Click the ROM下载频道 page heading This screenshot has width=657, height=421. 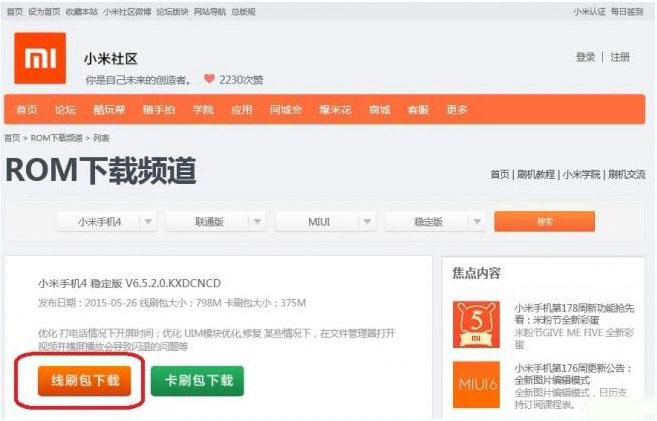coord(101,170)
